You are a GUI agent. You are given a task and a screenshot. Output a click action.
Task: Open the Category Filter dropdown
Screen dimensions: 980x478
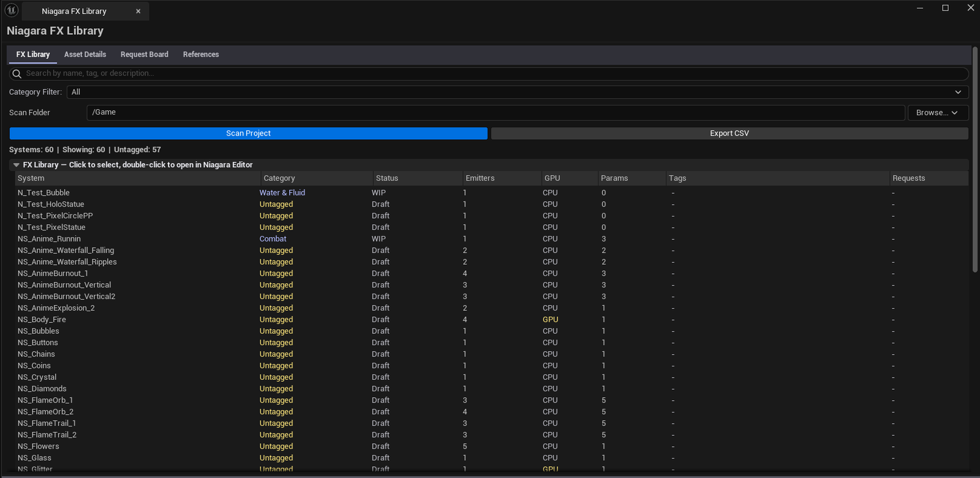518,92
